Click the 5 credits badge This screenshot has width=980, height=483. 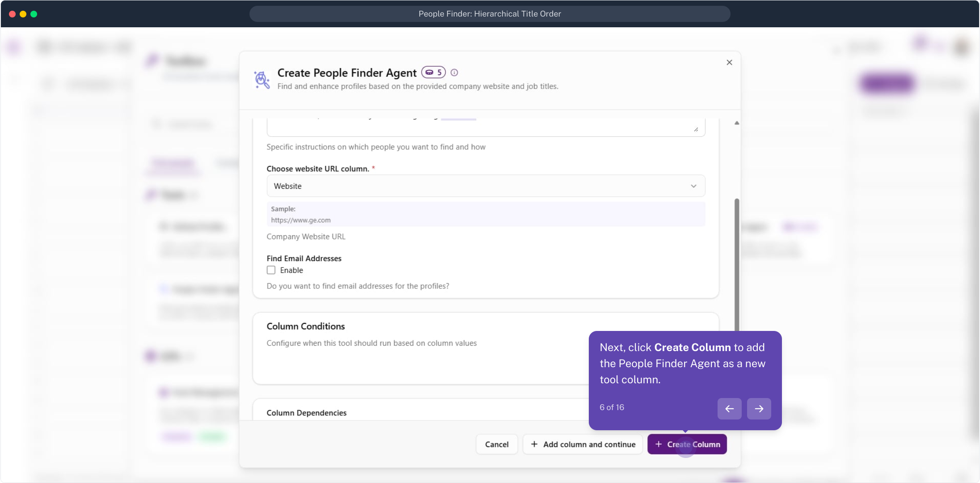tap(433, 72)
